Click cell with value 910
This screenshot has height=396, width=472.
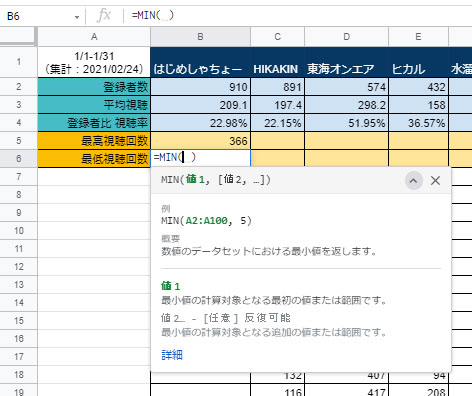coord(200,87)
